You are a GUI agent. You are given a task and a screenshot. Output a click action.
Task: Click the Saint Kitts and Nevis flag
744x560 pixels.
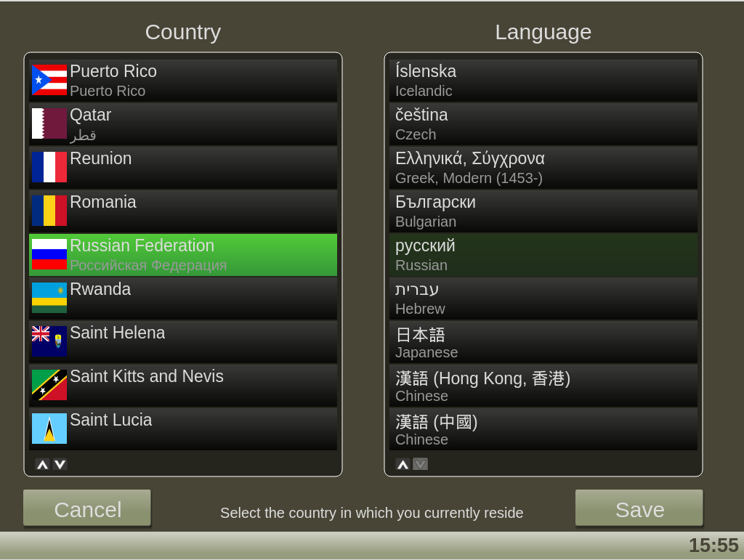(49, 385)
